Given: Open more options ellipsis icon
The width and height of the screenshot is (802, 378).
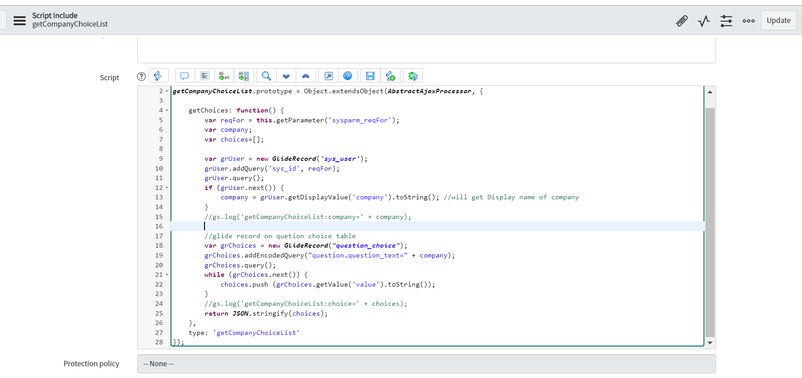Looking at the screenshot, I should pyautogui.click(x=748, y=21).
